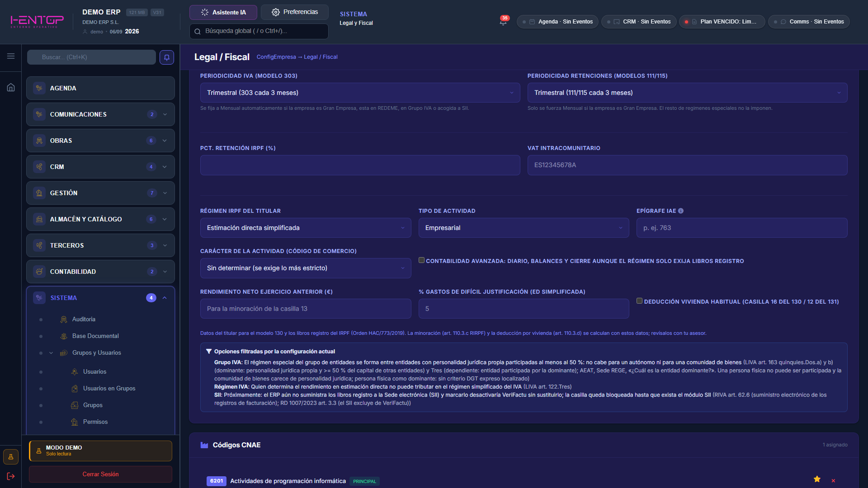Open CONTABILIDAD menu section

click(100, 272)
